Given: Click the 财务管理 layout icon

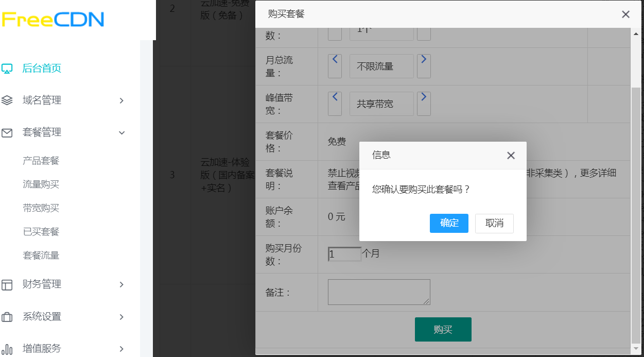Looking at the screenshot, I should (x=7, y=284).
